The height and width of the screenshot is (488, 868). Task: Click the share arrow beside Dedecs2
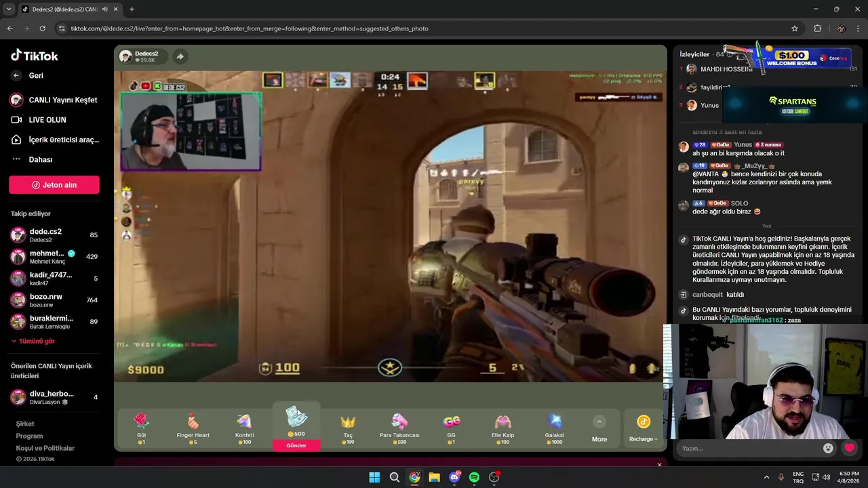point(180,57)
